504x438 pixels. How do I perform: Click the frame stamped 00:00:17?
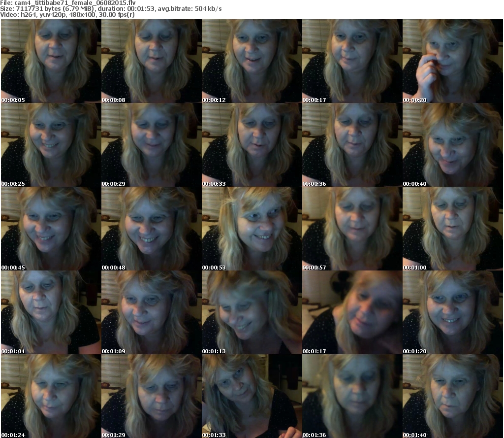pyautogui.click(x=352, y=61)
